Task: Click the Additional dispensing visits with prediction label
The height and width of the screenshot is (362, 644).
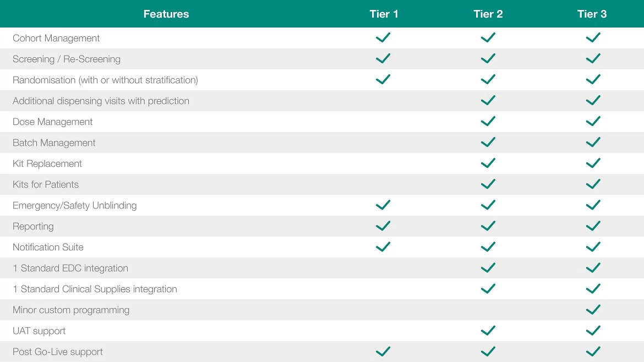Action: [101, 101]
